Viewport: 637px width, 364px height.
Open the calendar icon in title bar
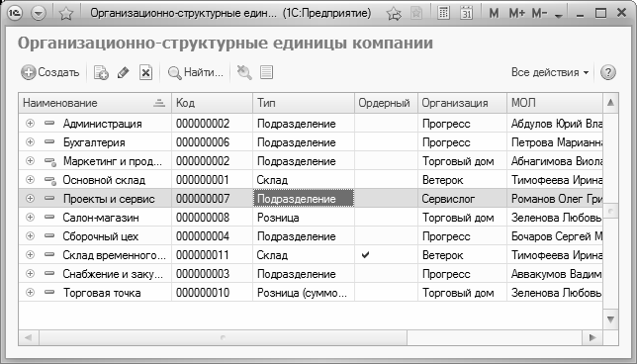(x=467, y=14)
